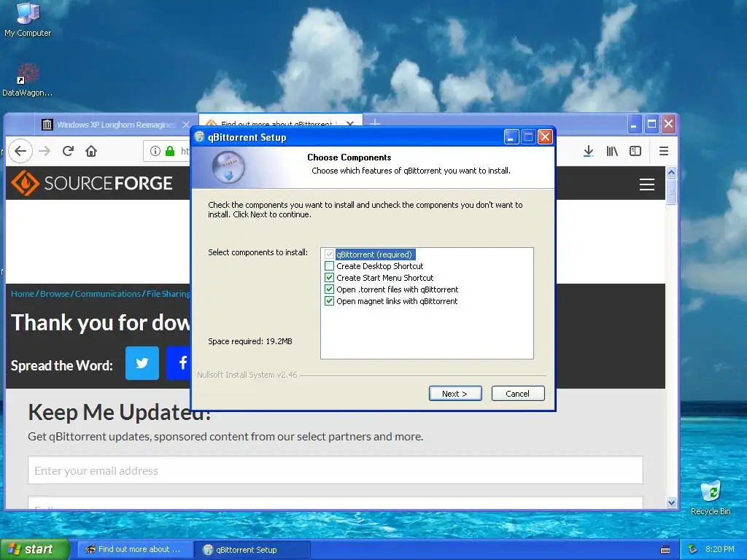747x560 pixels.
Task: Open the Start menu
Action: click(x=34, y=550)
